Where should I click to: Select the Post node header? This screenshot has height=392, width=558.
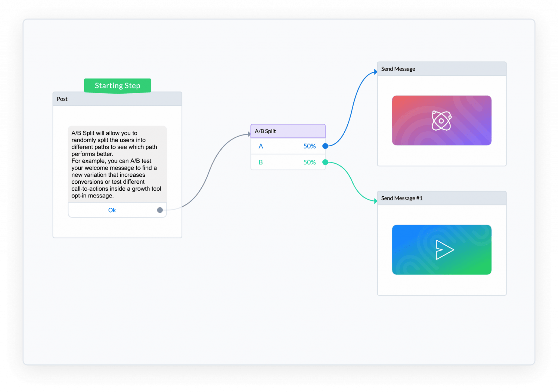(x=117, y=99)
